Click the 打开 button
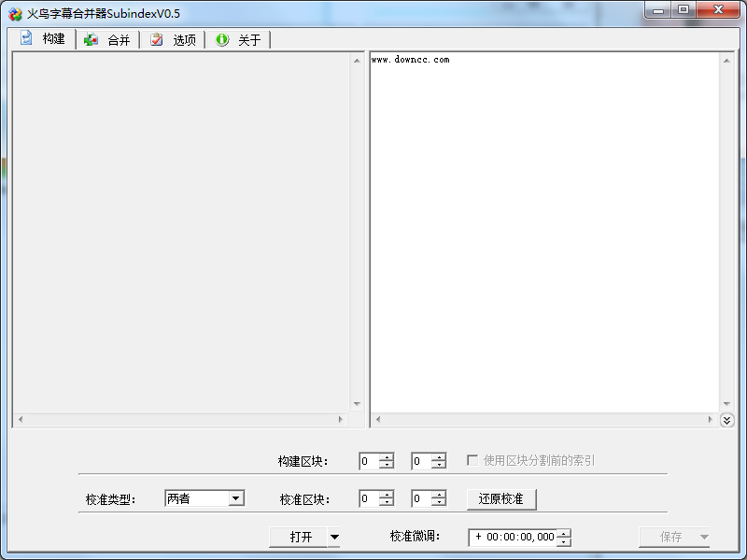 299,537
